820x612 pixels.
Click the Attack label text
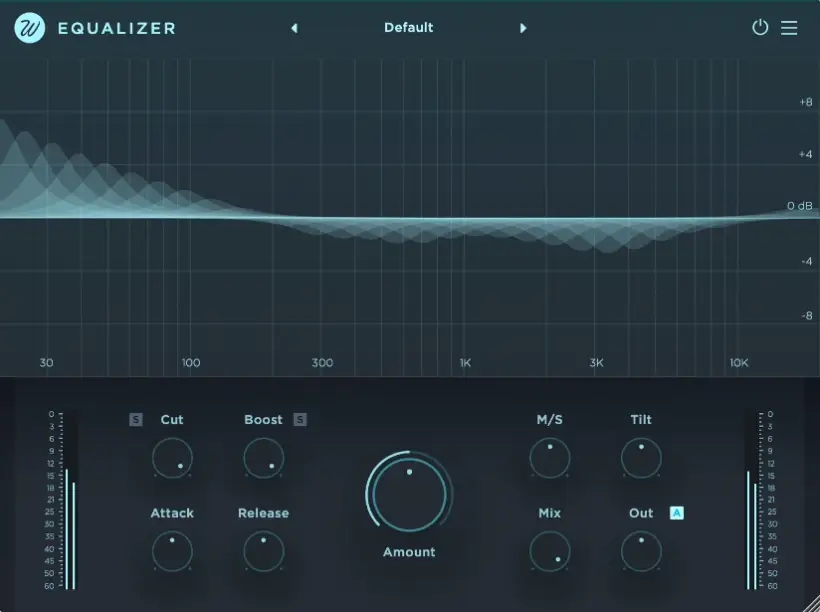(x=172, y=513)
